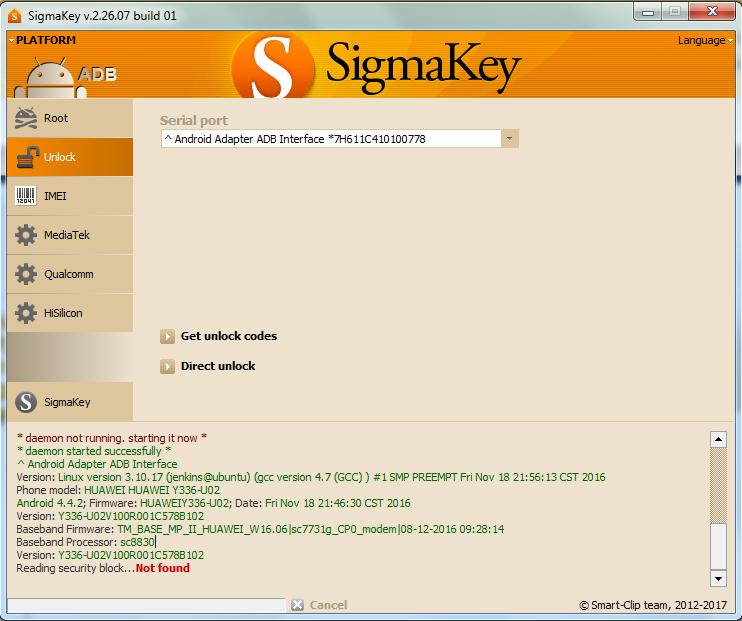This screenshot has height=621, width=742.
Task: Click the SigmaKey S logo icon in sidebar
Action: [26, 402]
